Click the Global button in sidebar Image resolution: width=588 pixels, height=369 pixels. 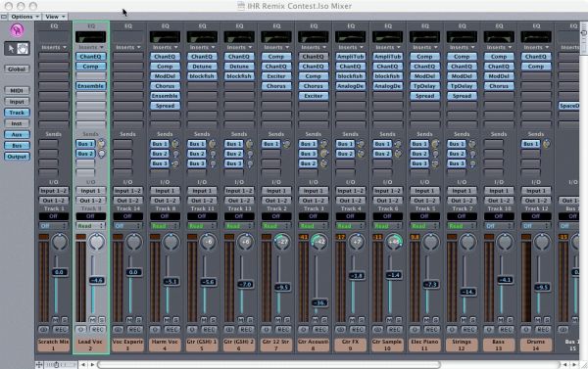point(17,69)
